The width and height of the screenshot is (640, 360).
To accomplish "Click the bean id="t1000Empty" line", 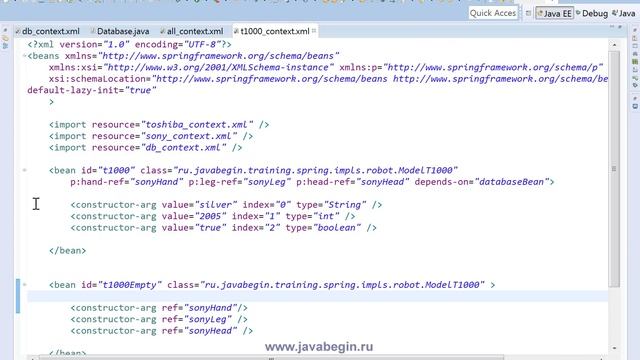I will 272,284.
